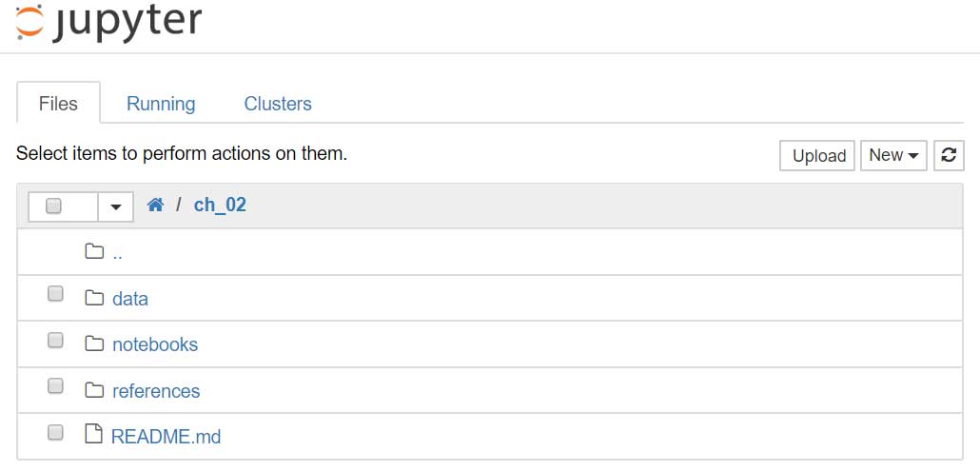This screenshot has width=980, height=471.
Task: Click the parent directory folder icon
Action: coord(93,252)
